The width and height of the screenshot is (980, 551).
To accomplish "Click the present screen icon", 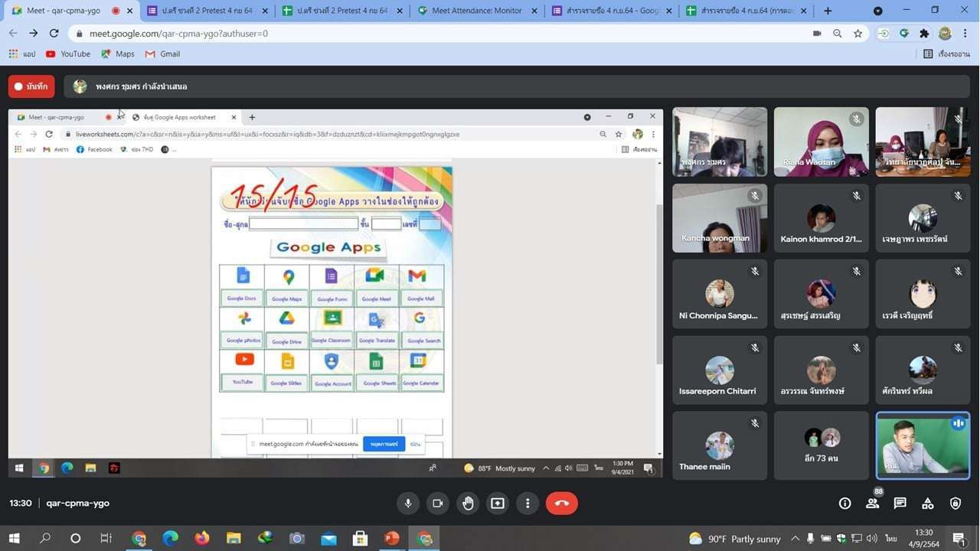I will coord(498,503).
